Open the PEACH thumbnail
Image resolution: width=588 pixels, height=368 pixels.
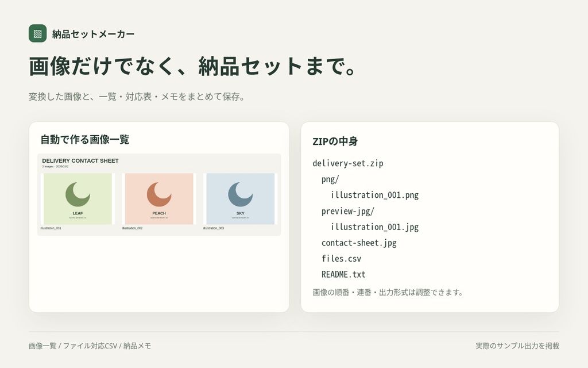pos(159,198)
